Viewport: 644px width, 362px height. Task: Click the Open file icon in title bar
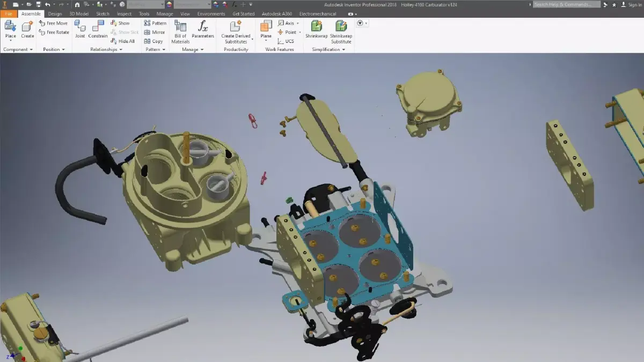coord(29,4)
